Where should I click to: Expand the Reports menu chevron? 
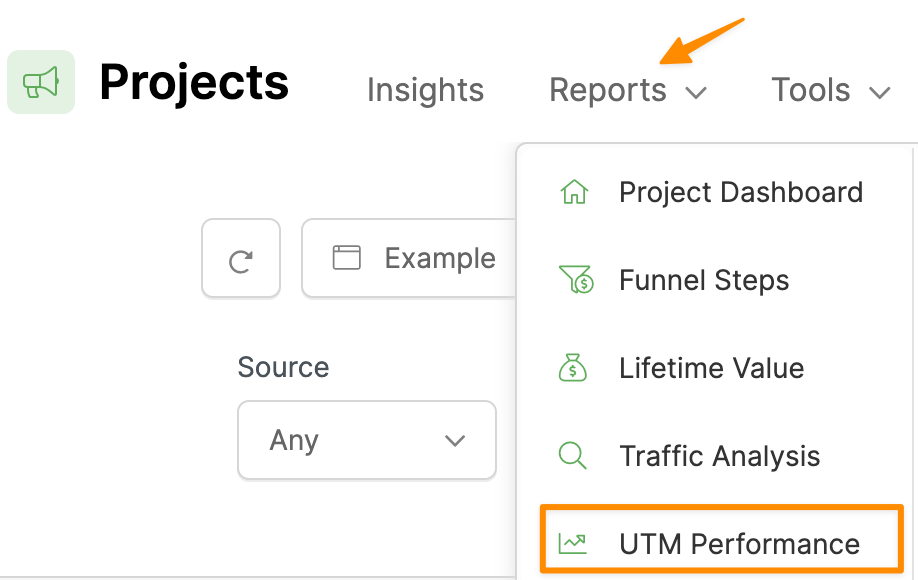(696, 93)
